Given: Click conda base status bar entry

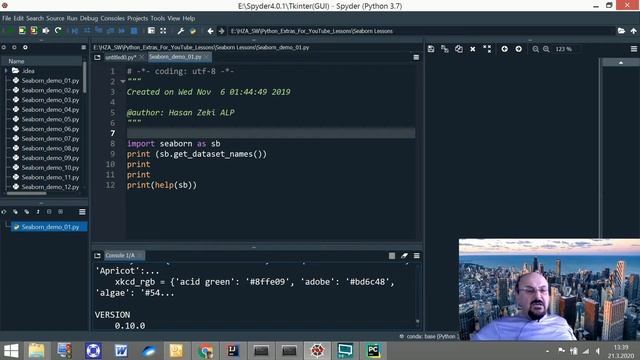Looking at the screenshot, I should tap(429, 336).
